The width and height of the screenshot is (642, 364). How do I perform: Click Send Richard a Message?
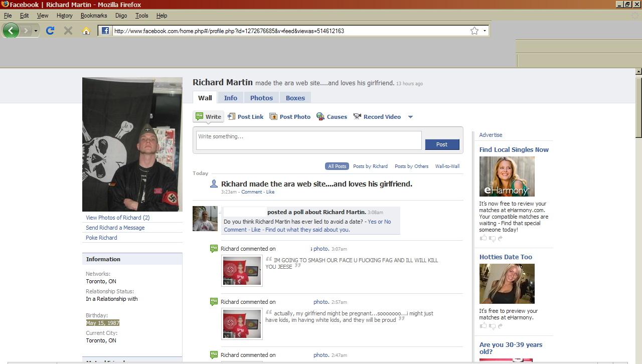tap(115, 228)
